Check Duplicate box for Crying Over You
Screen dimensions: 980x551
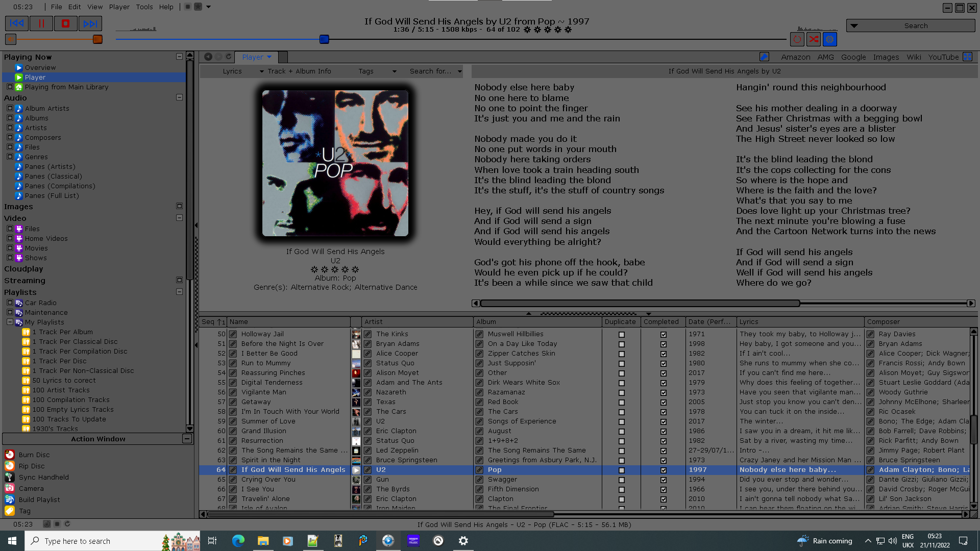(621, 480)
